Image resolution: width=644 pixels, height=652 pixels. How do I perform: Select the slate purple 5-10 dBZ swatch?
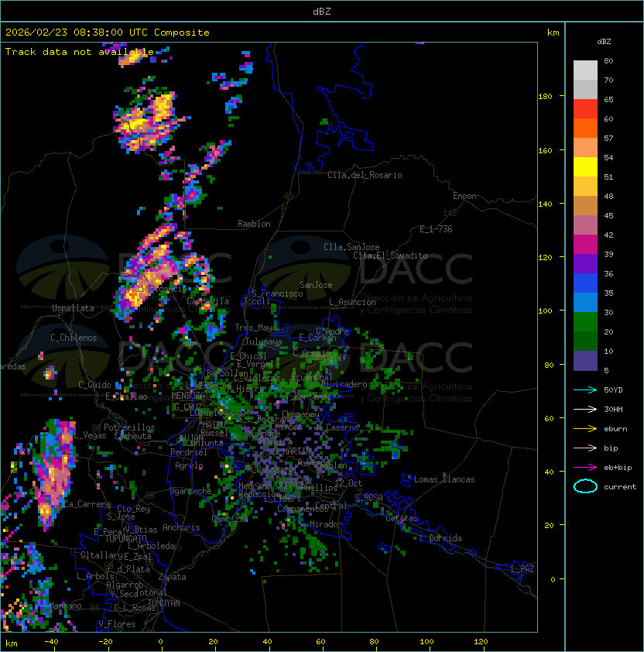point(585,361)
